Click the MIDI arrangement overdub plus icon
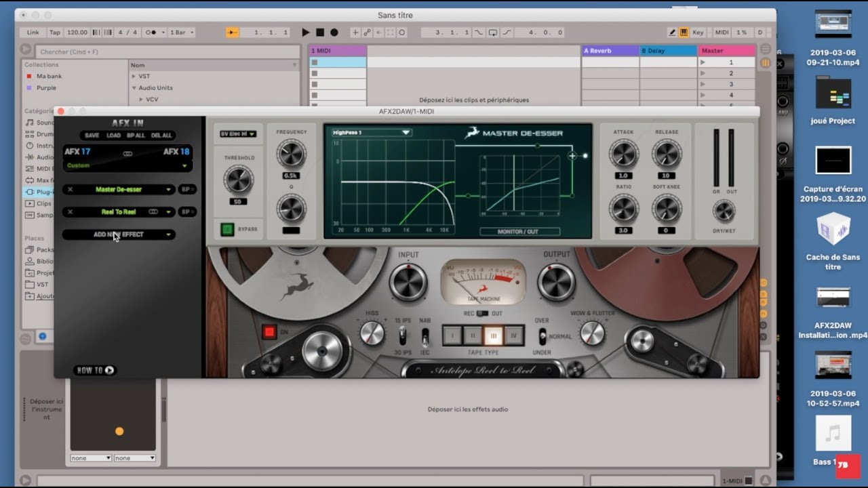The width and height of the screenshot is (868, 488). [355, 33]
